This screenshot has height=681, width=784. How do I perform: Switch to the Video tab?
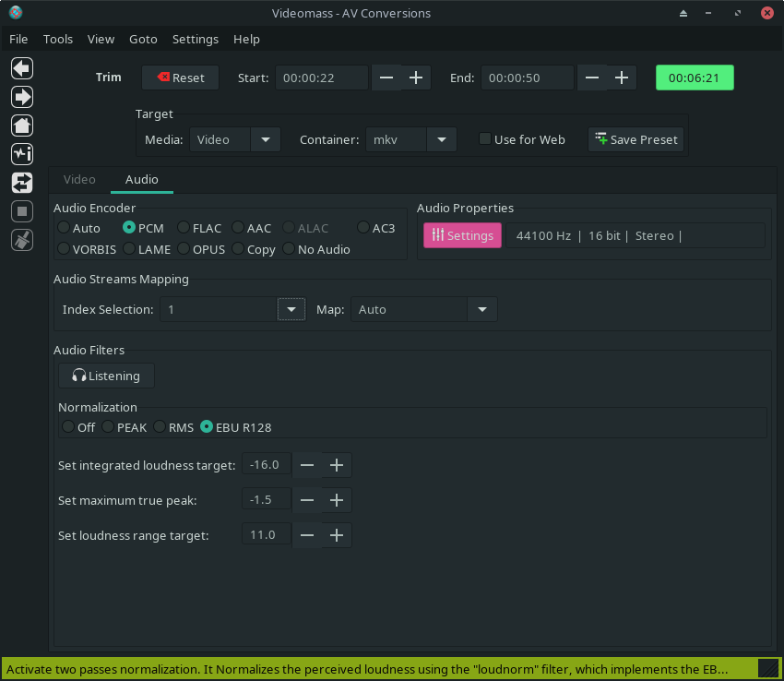pyautogui.click(x=79, y=180)
